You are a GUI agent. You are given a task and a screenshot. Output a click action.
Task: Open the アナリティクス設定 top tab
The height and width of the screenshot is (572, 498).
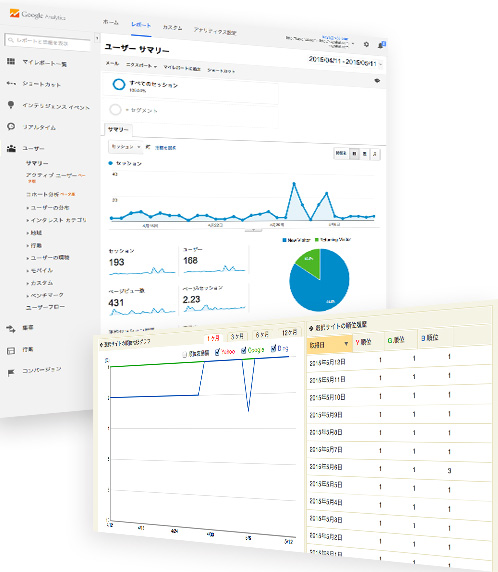click(x=215, y=31)
